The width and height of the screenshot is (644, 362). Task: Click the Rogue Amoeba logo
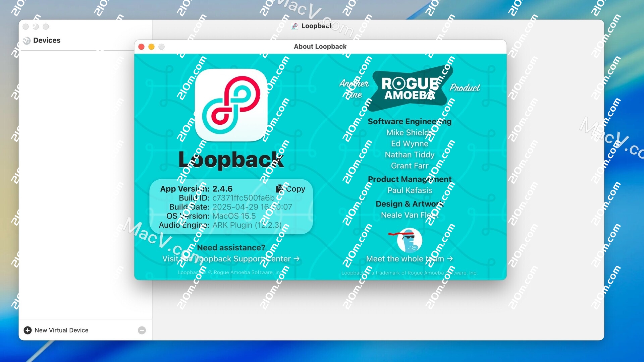point(410,88)
